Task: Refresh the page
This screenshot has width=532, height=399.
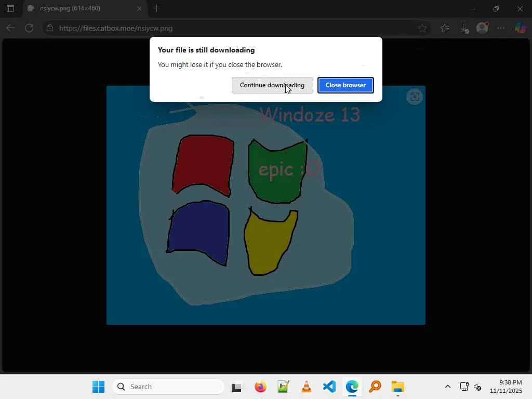Action: pyautogui.click(x=29, y=28)
